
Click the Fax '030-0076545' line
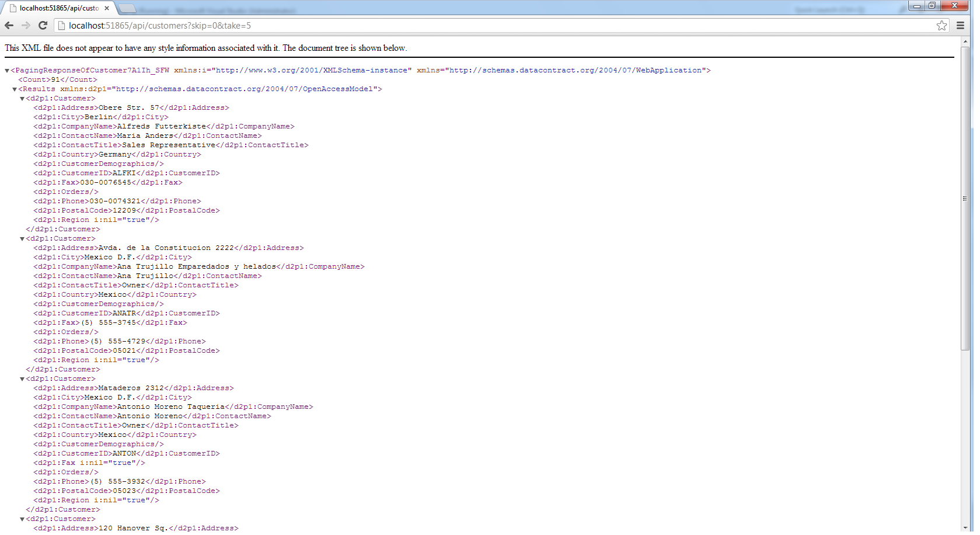click(x=108, y=183)
